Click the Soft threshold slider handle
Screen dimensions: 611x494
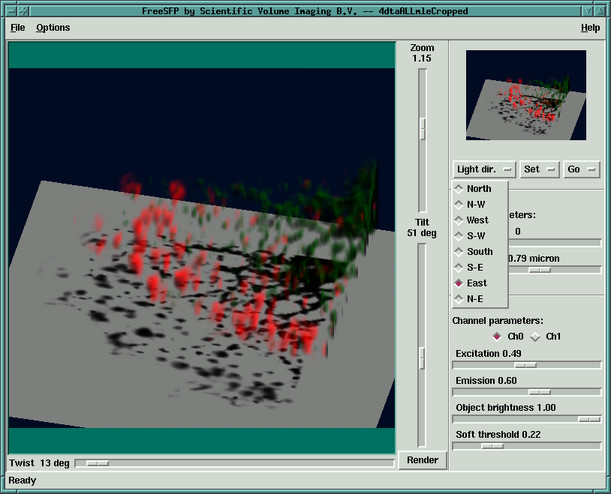[x=493, y=446]
